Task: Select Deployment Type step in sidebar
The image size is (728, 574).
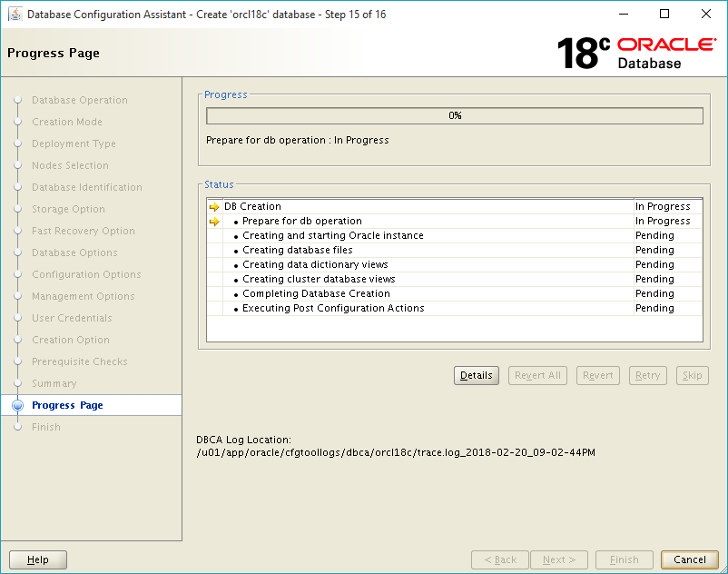Action: pos(74,144)
